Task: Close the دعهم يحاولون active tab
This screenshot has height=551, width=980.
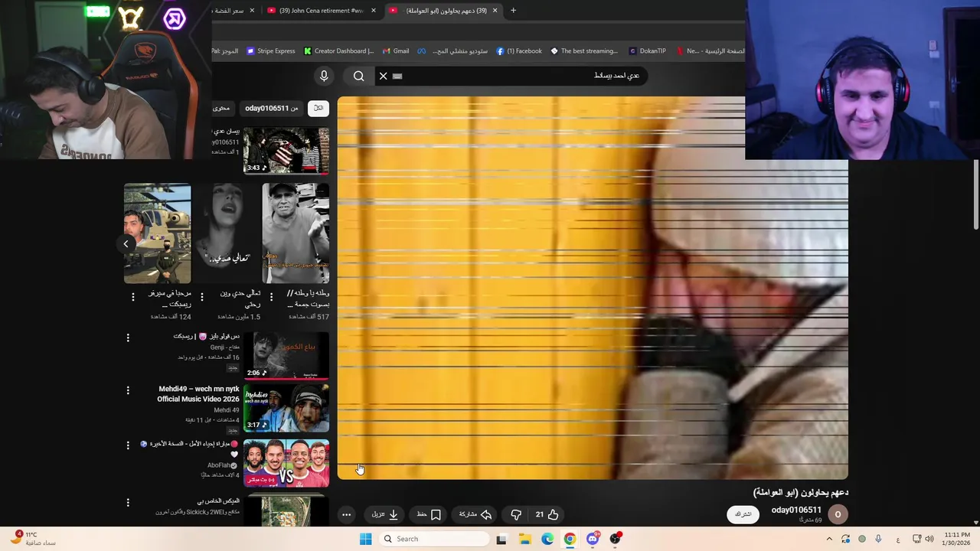Action: pyautogui.click(x=495, y=10)
